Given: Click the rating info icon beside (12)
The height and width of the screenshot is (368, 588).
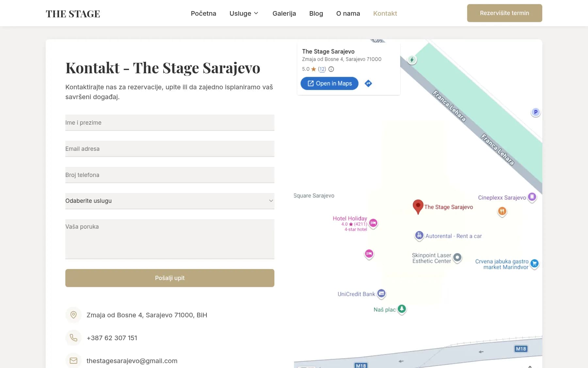Looking at the screenshot, I should coord(331,69).
